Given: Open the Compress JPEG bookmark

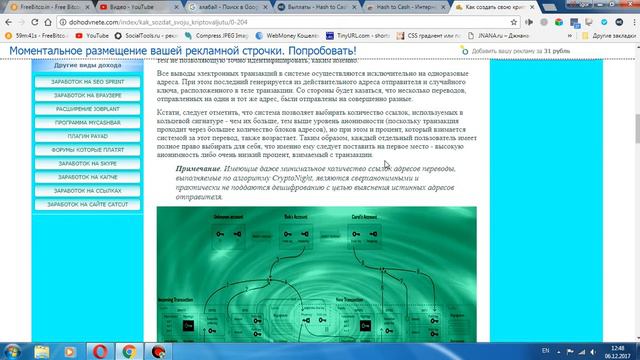Looking at the screenshot, I should coord(217,36).
